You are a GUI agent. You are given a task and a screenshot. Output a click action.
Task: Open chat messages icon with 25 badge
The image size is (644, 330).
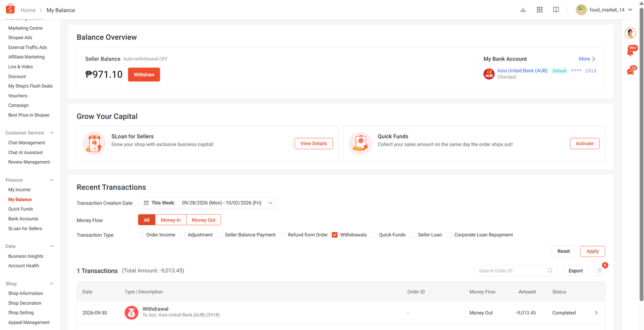coord(630,71)
